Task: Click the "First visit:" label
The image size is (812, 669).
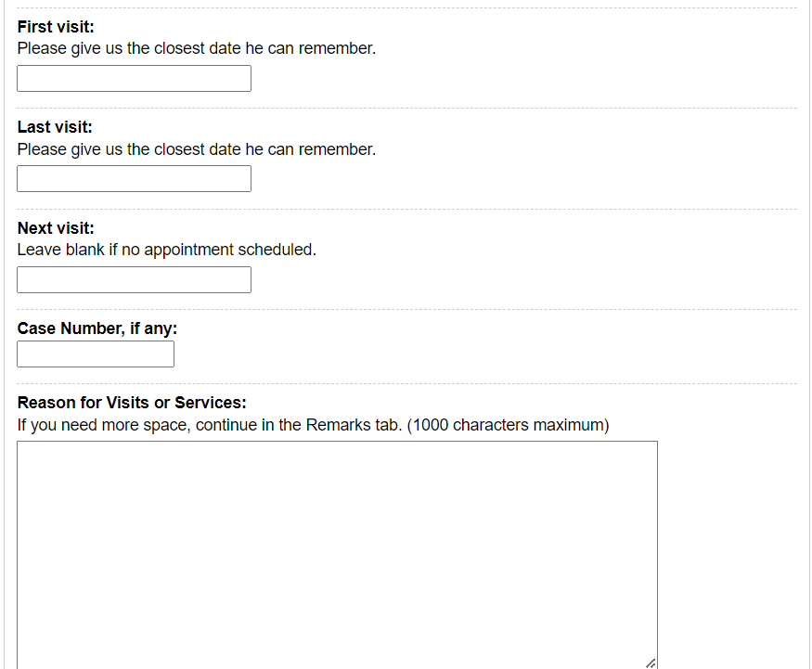Action: tap(56, 27)
